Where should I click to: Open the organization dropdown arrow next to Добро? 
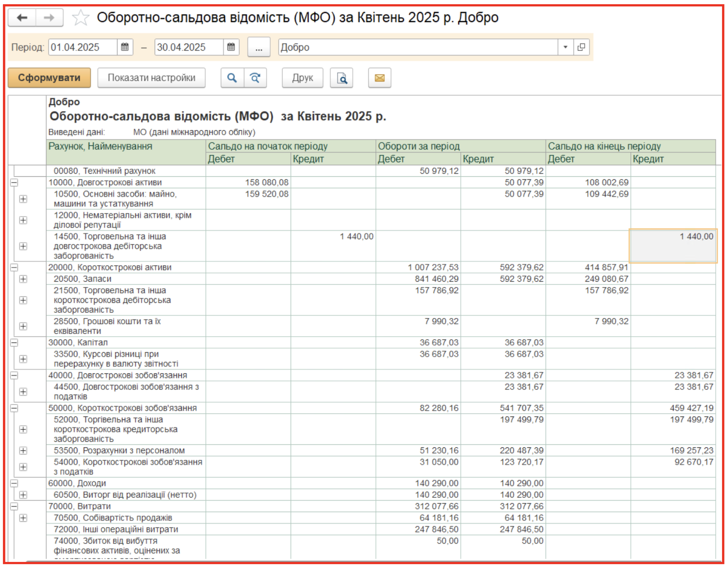point(565,47)
